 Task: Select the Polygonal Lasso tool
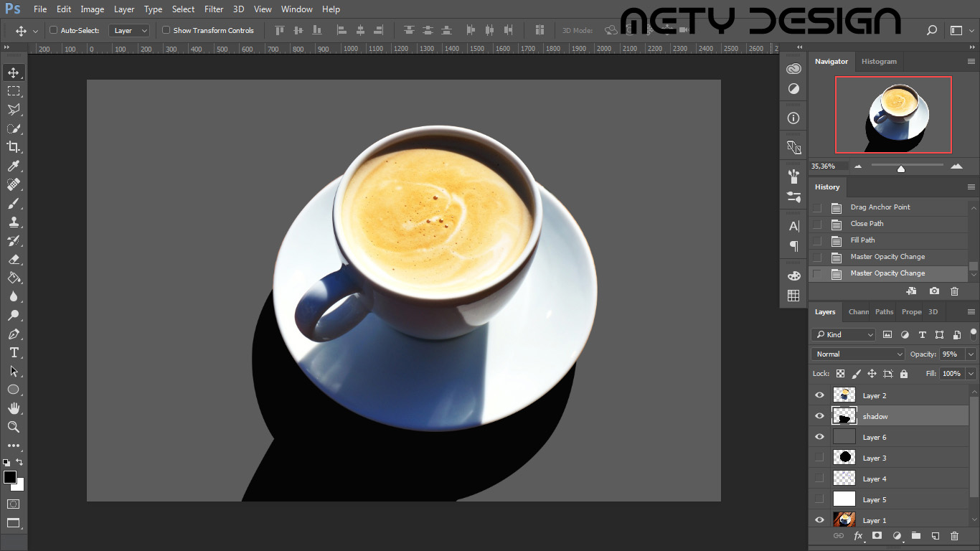(x=14, y=110)
